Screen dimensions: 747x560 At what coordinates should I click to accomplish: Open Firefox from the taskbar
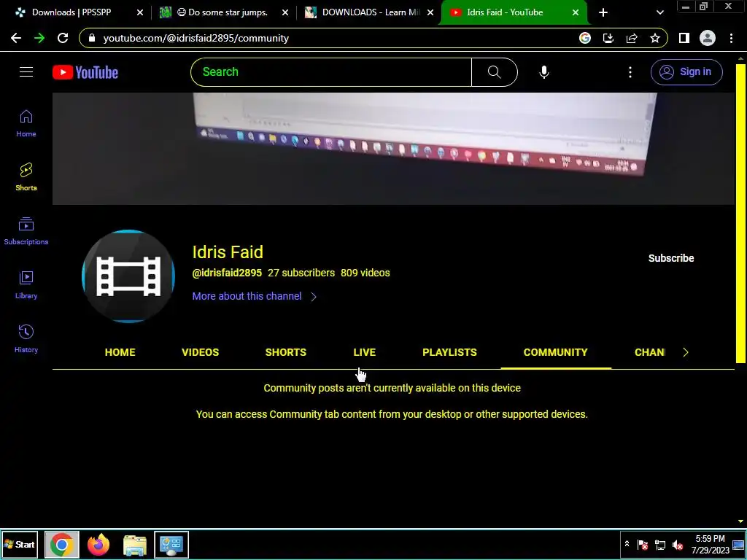(98, 545)
